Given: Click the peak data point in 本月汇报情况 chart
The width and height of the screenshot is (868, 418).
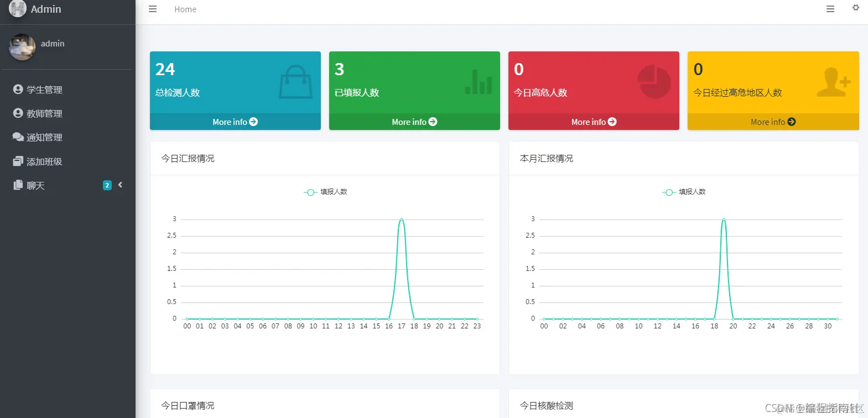Looking at the screenshot, I should pos(724,220).
